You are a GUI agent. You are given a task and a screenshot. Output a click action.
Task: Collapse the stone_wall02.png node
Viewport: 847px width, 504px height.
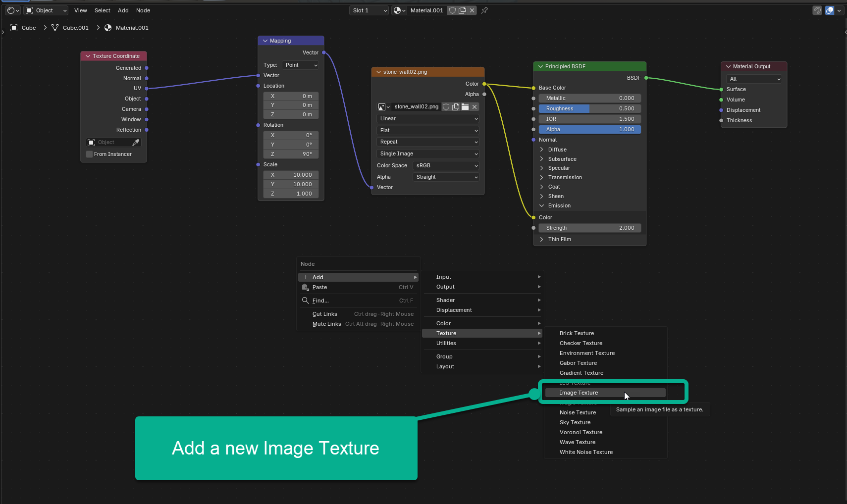378,72
